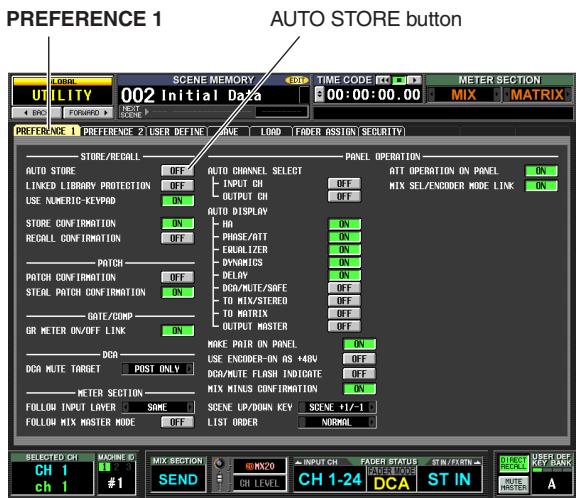Image resolution: width=579 pixels, height=498 pixels.
Task: Toggle GR METER ON/OFF LINK
Action: (177, 330)
